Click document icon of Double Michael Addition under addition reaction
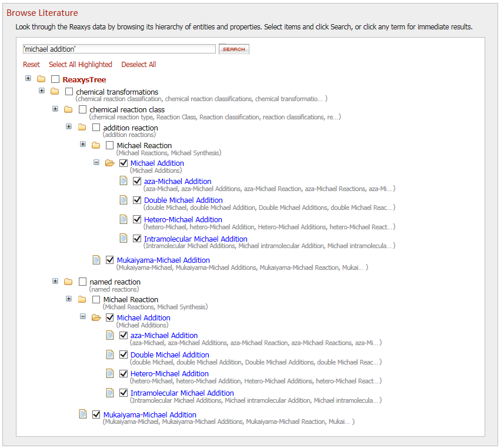 (124, 199)
